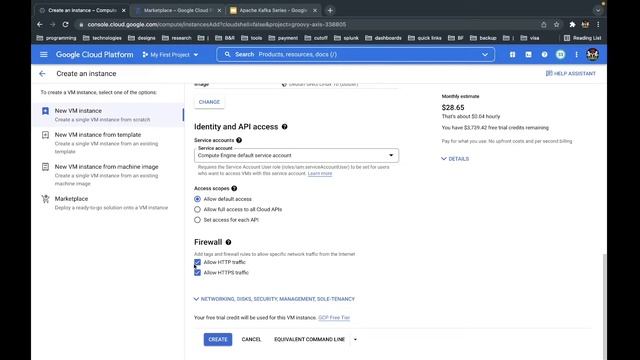Screen dimensions: 640x360
Task: Click help icon next to Firewall heading
Action: 229,242
